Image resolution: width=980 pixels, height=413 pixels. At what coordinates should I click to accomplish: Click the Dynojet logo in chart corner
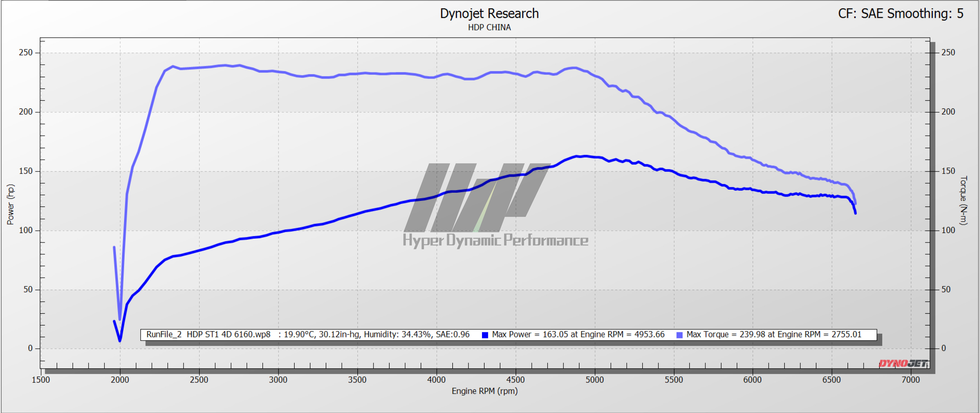click(x=904, y=363)
